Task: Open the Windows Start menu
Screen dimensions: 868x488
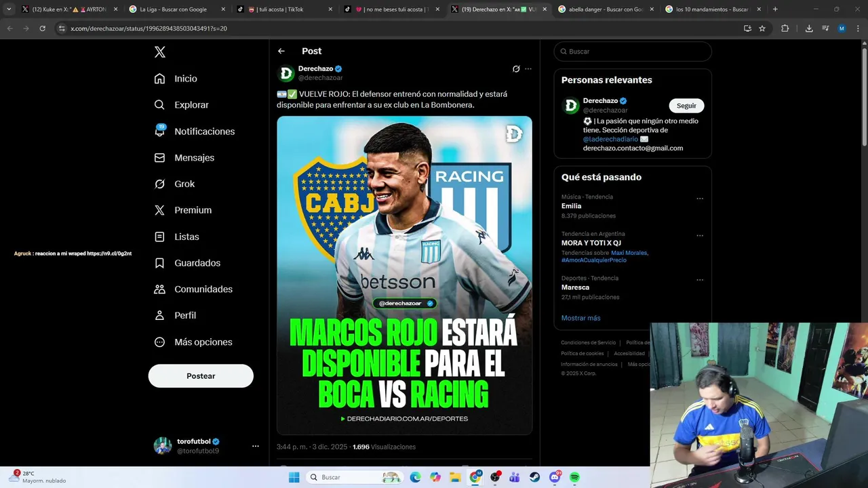Action: [294, 477]
